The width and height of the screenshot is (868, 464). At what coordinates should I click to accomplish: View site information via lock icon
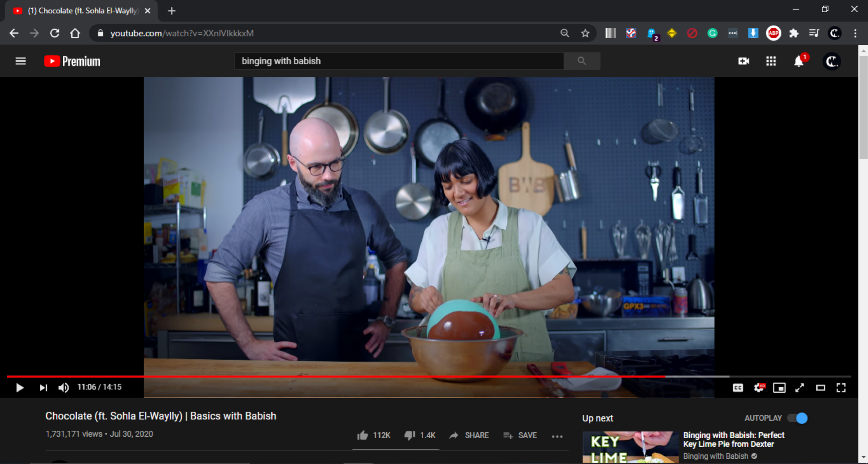[x=100, y=33]
